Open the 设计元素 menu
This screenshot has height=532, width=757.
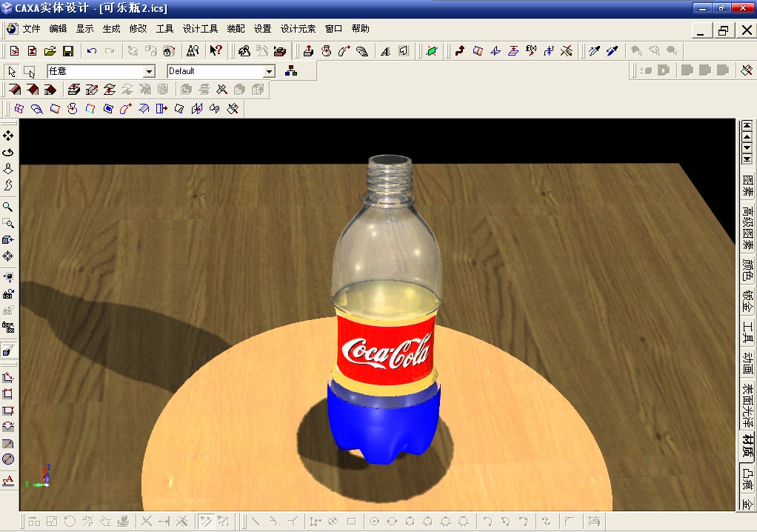tap(298, 29)
